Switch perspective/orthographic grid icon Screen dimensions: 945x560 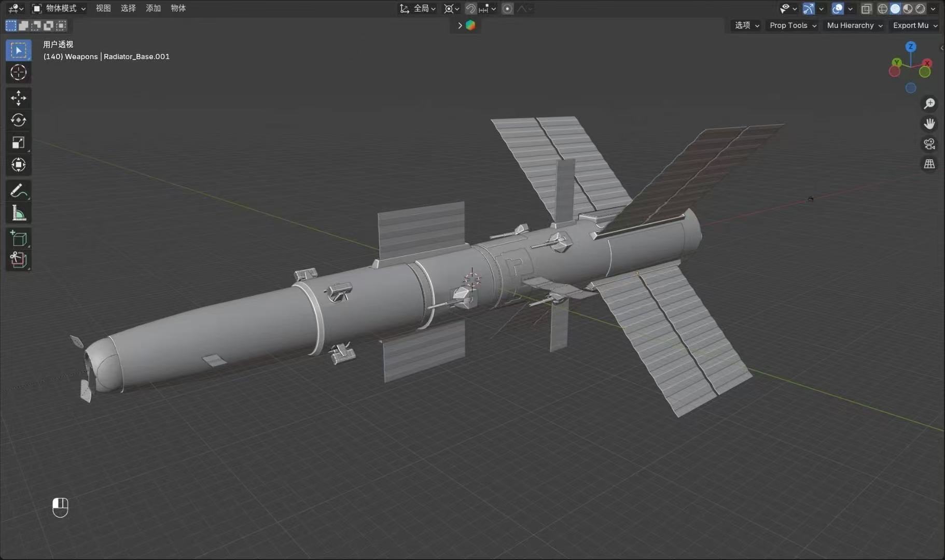[929, 164]
